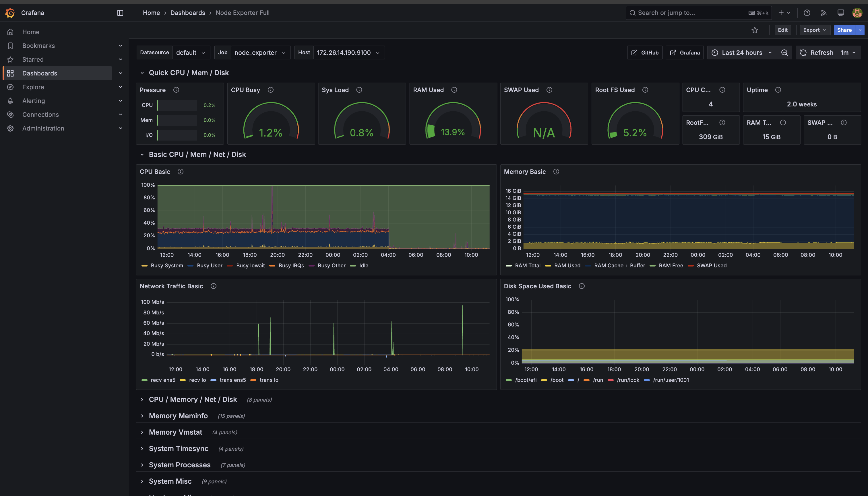Image resolution: width=868 pixels, height=496 pixels.
Task: Show Root FS Used info icon
Action: [x=645, y=90]
